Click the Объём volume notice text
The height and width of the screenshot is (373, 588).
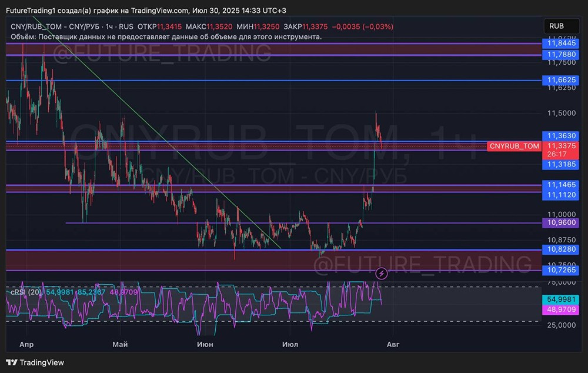(x=166, y=37)
